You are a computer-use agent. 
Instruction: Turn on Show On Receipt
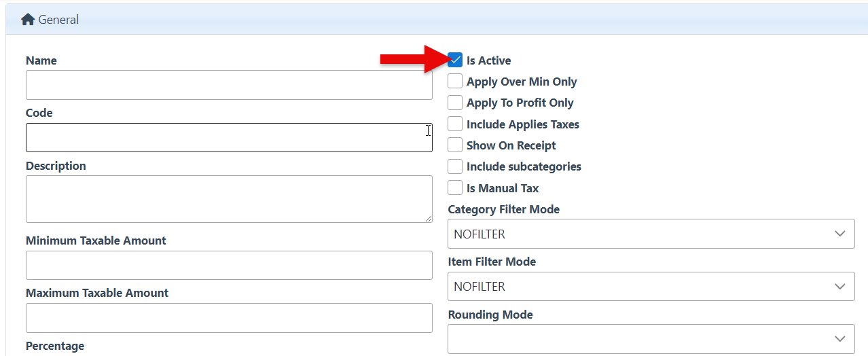455,145
